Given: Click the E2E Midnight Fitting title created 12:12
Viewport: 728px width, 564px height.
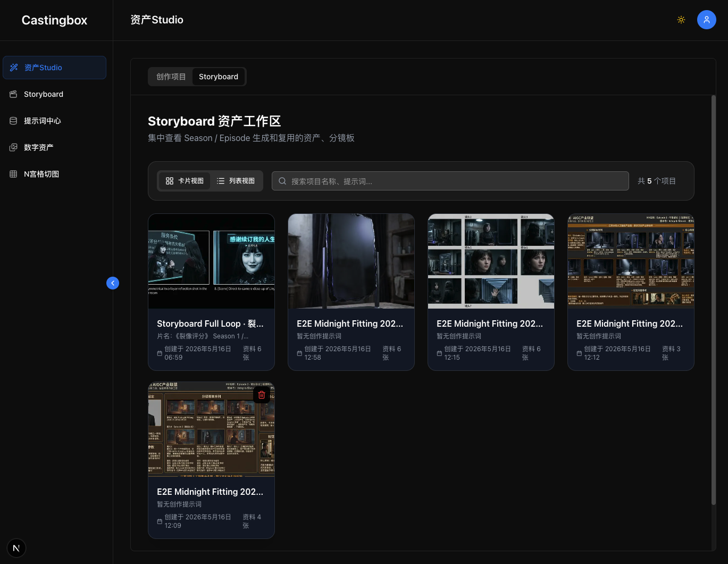Looking at the screenshot, I should coord(630,324).
